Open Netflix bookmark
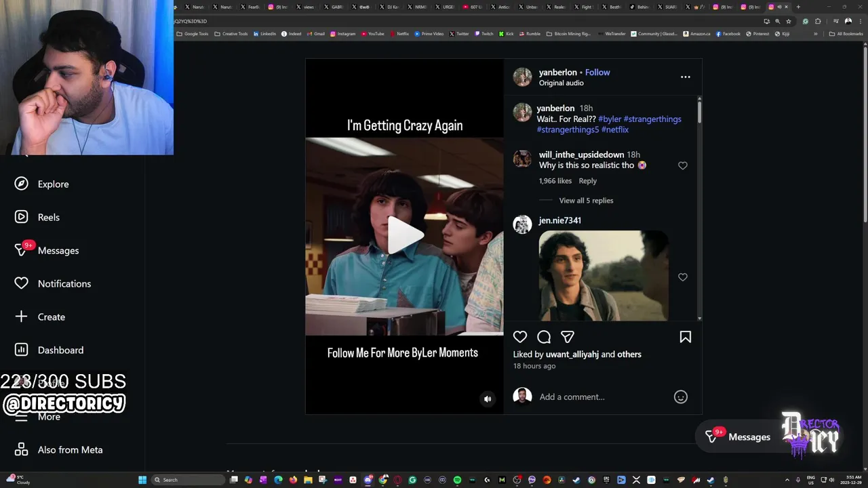The height and width of the screenshot is (488, 868). [x=399, y=34]
